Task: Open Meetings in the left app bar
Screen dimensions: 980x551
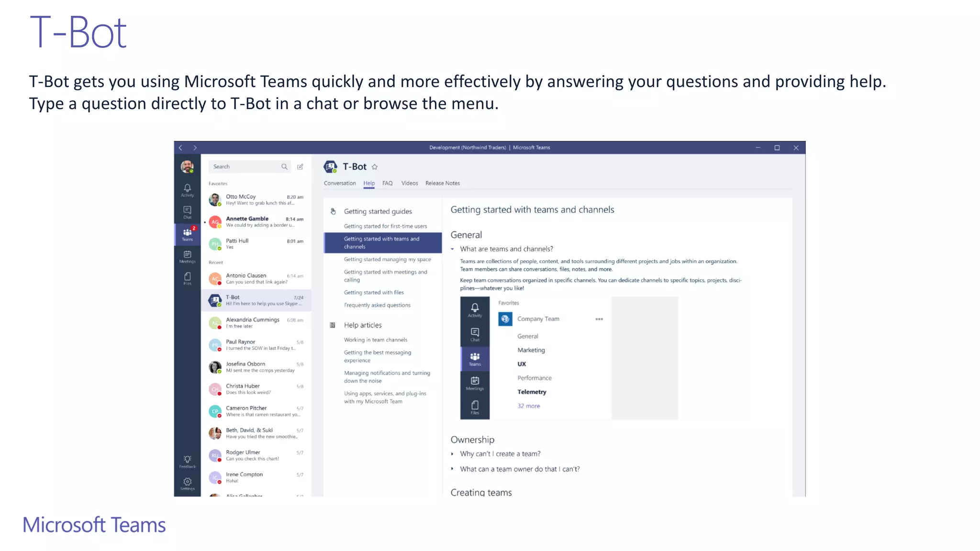Action: click(x=187, y=257)
